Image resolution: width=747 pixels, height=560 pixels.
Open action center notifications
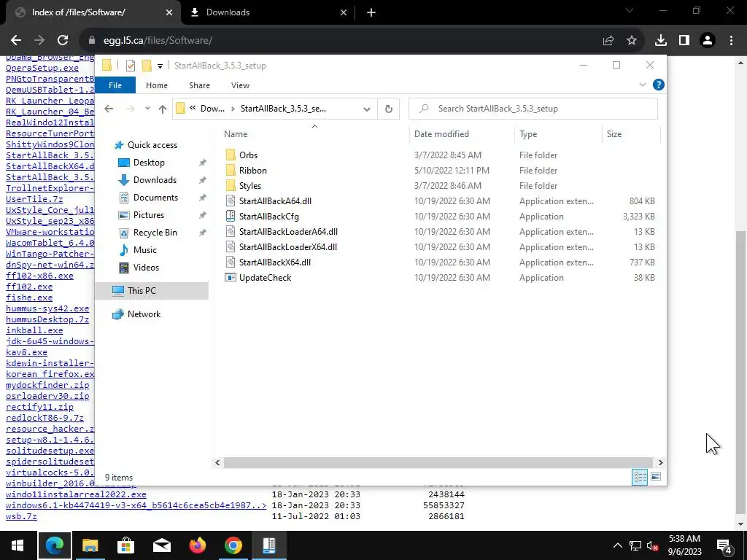pos(724,545)
